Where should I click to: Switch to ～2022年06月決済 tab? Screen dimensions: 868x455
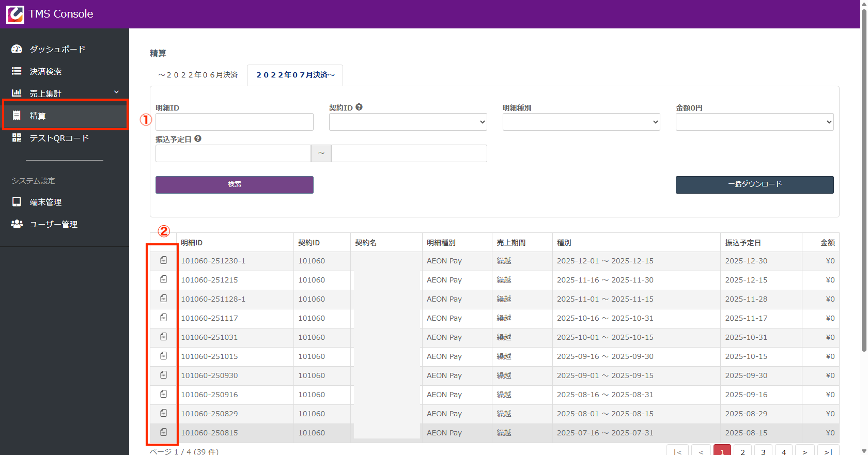pyautogui.click(x=198, y=75)
